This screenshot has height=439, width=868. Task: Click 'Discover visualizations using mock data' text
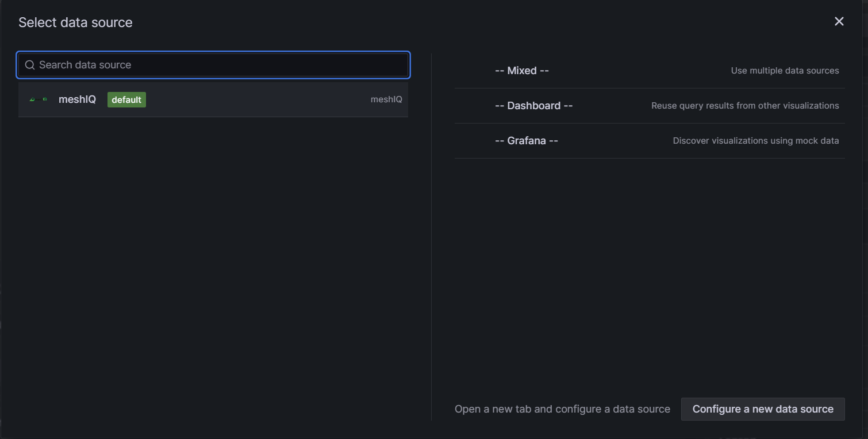click(x=756, y=141)
